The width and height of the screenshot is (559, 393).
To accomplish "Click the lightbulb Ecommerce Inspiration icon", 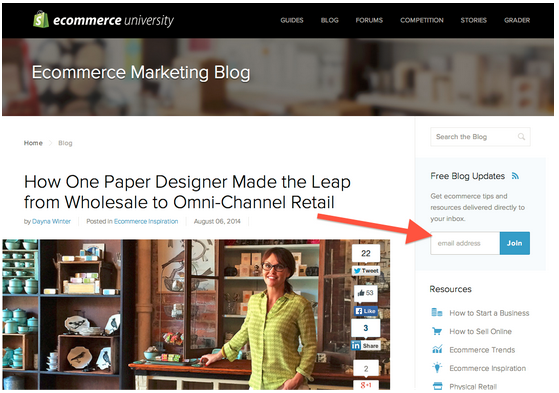I will [437, 367].
